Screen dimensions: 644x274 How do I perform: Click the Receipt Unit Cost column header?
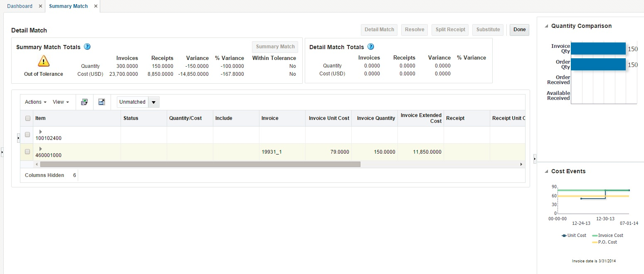[x=508, y=118]
